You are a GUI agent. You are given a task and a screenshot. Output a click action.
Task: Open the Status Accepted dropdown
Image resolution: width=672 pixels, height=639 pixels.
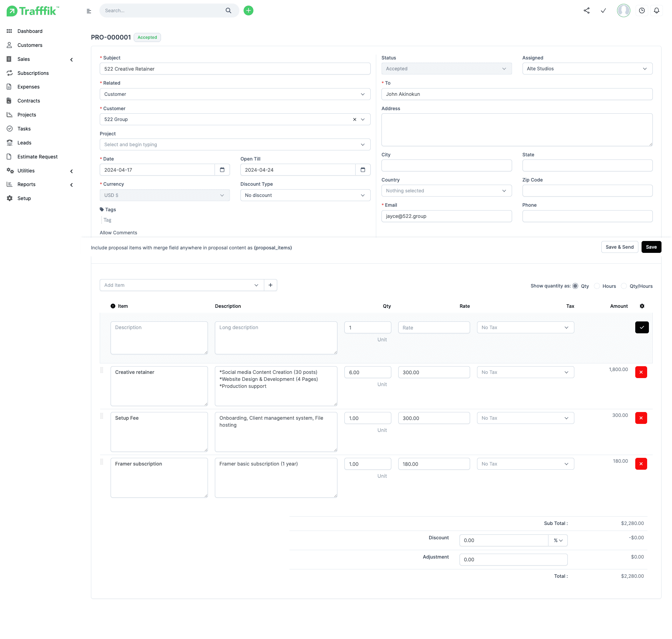pos(447,69)
